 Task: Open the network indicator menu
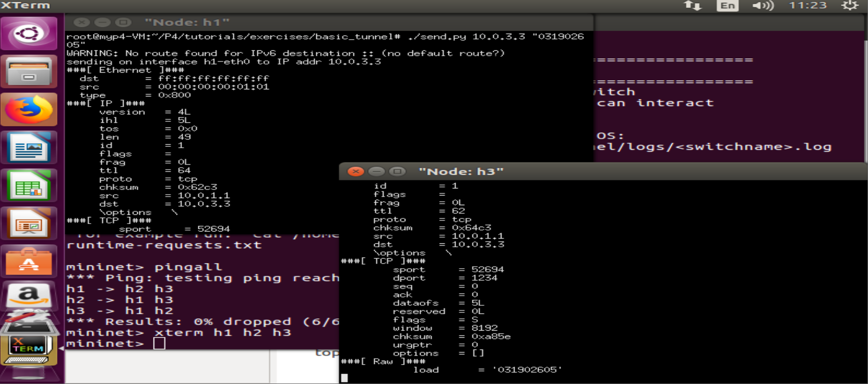pos(693,6)
